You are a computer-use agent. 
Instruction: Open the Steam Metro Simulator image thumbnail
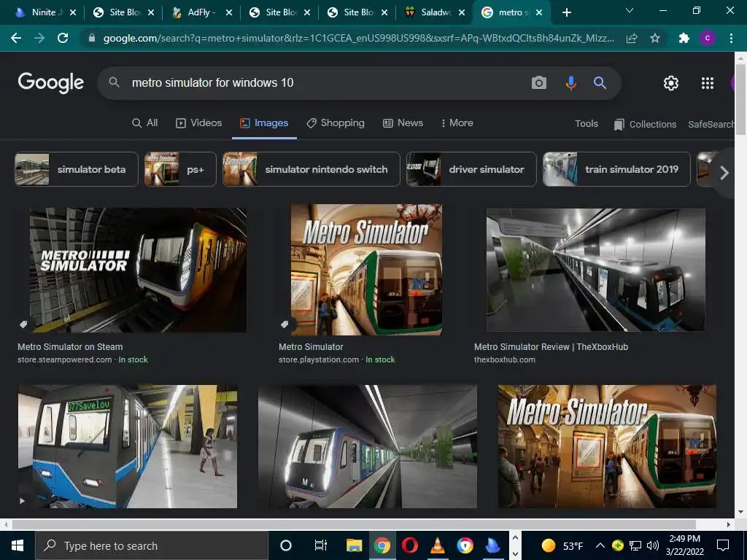click(x=138, y=270)
